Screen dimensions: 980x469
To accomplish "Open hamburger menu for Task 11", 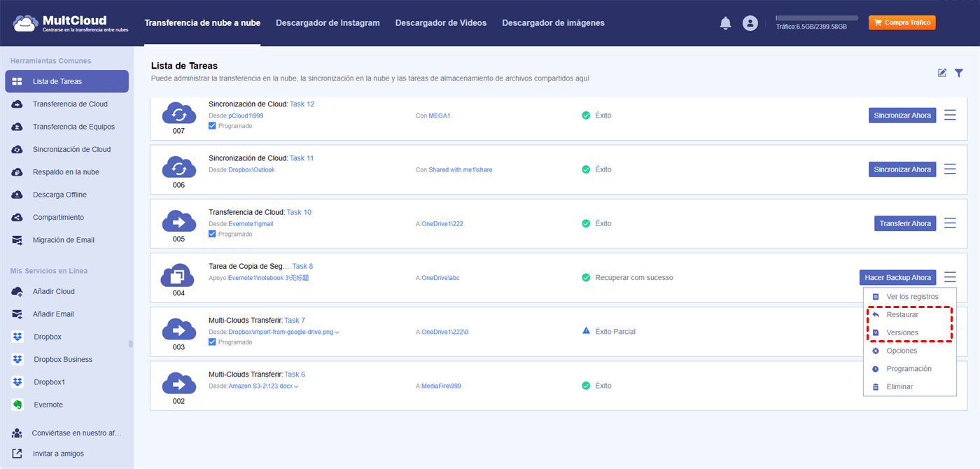I will coord(950,169).
